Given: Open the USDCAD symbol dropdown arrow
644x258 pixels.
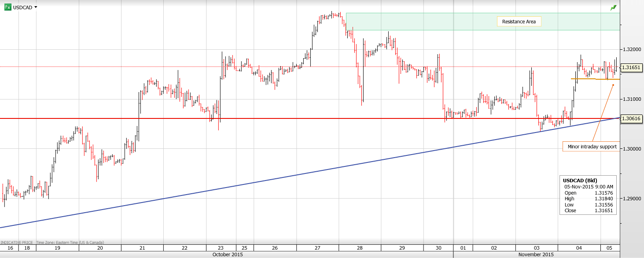Looking at the screenshot, I should tap(36, 7).
